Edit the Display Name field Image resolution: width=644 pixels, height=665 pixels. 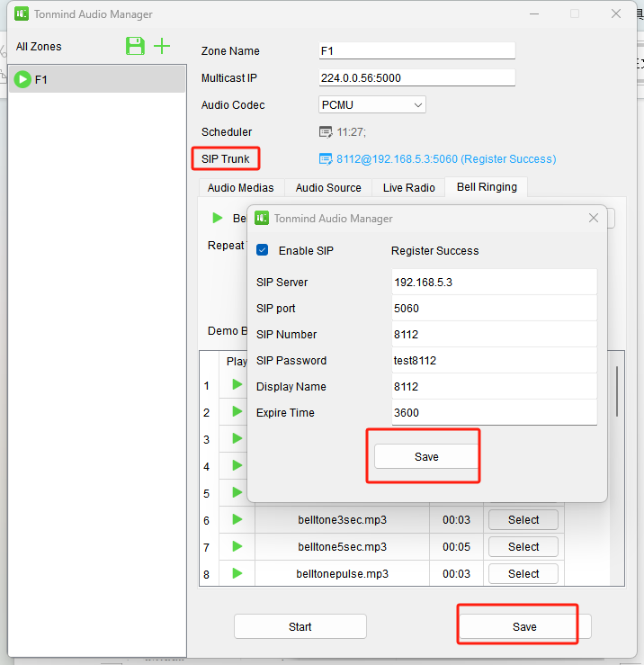point(495,386)
